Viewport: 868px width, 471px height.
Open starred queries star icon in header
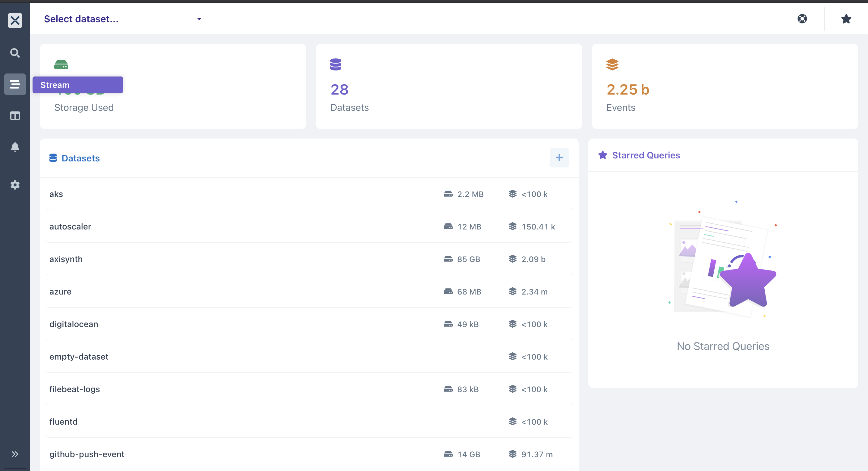[846, 19]
